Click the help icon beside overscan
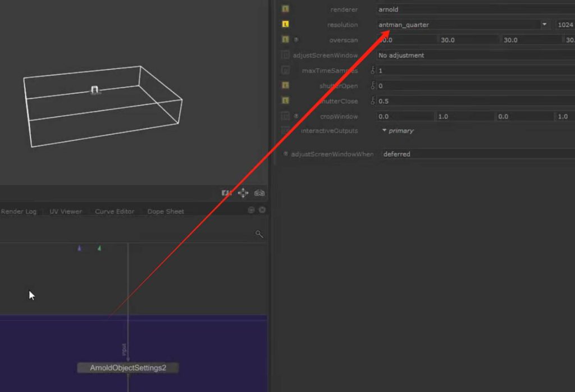 tap(296, 40)
